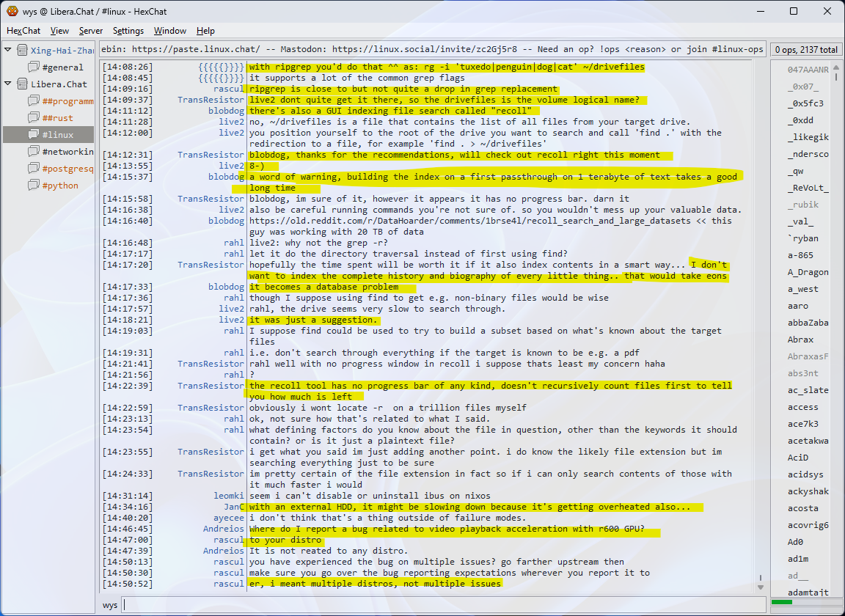Viewport: 845px width, 616px height.
Task: Click the Xing-Hai-Zhao server icon
Action: coord(22,51)
